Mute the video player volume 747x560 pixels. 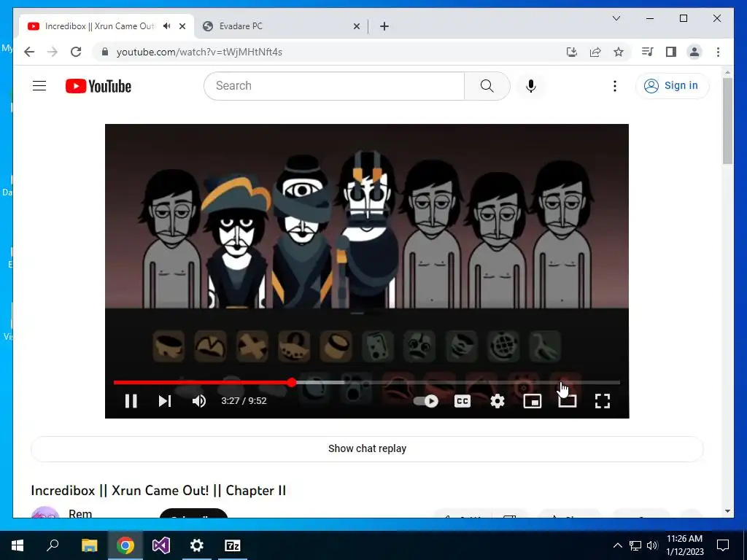click(199, 401)
